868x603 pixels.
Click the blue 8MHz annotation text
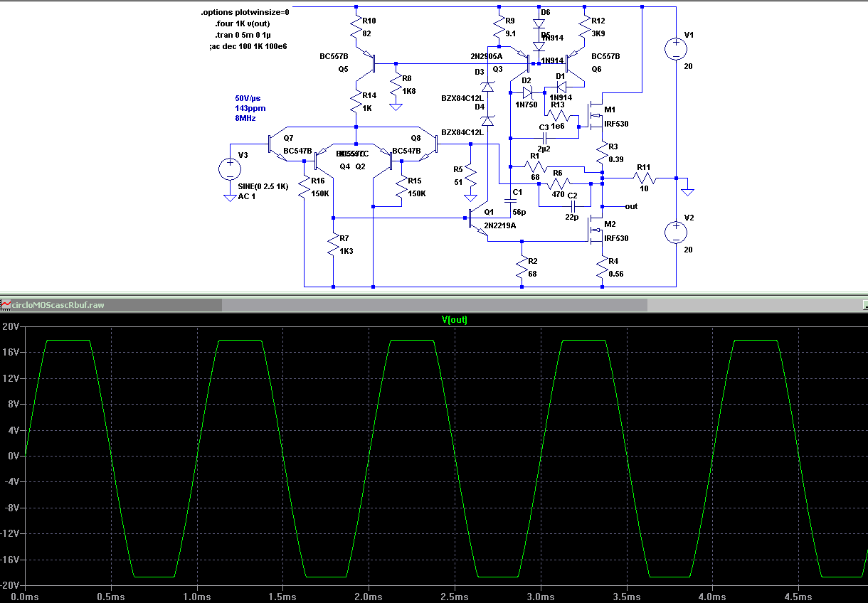tap(245, 118)
